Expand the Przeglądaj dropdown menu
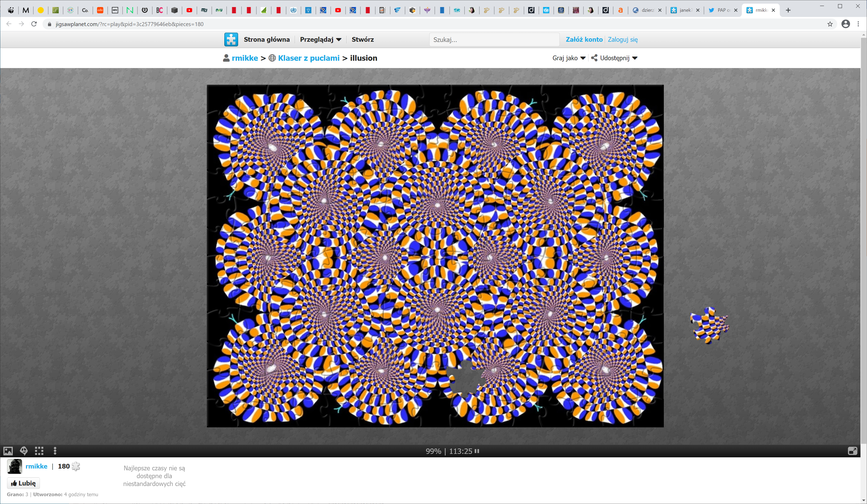This screenshot has width=867, height=504. pos(321,40)
